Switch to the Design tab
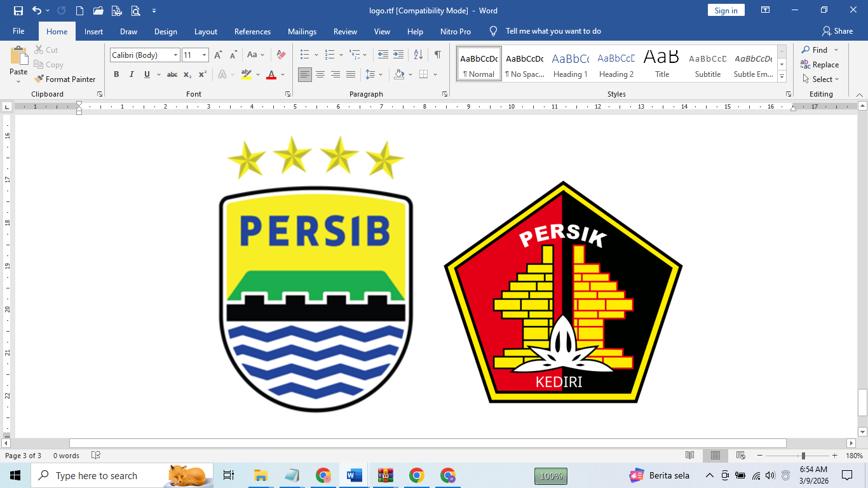 165,31
